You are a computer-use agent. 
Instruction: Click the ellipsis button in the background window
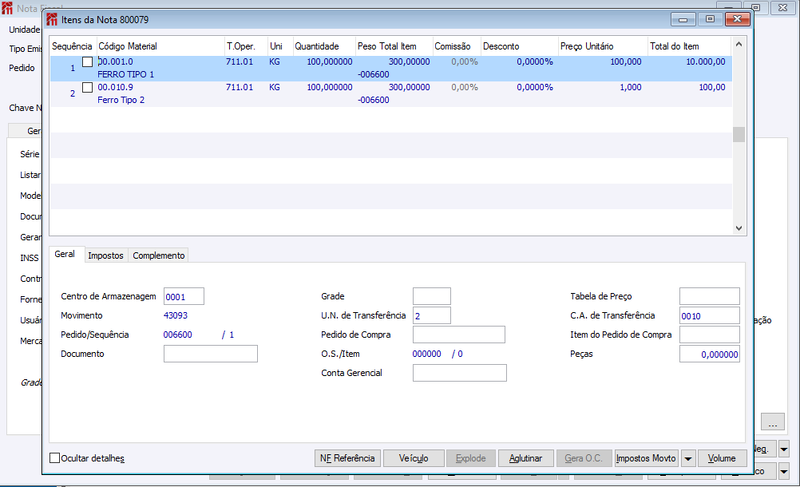click(773, 422)
